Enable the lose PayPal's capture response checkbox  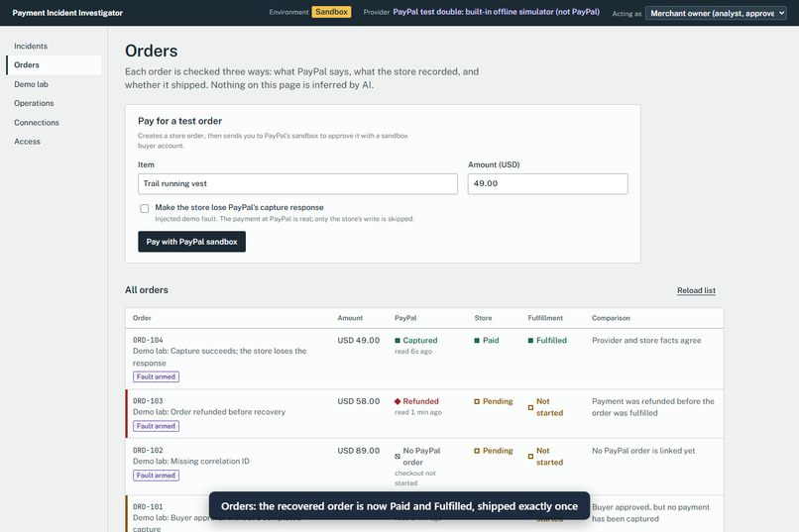tap(145, 208)
